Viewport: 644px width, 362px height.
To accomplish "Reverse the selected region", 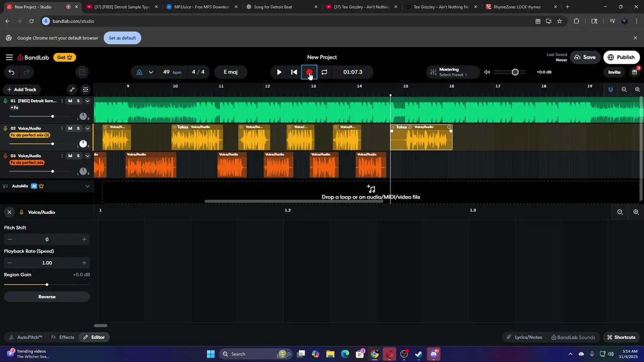I will click(47, 297).
